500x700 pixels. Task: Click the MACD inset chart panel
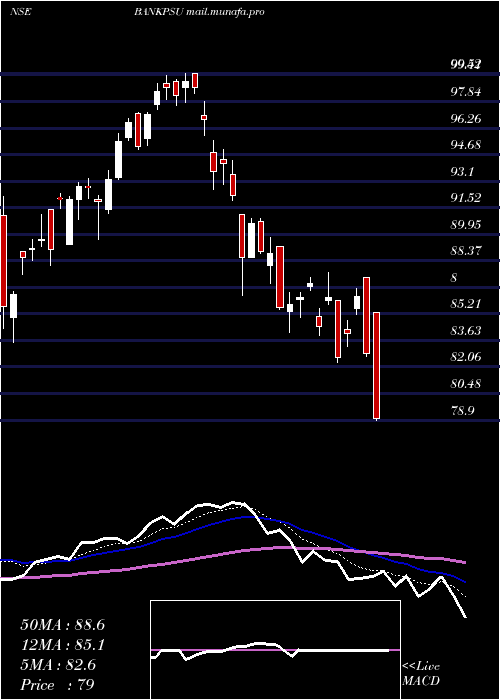coord(275,650)
